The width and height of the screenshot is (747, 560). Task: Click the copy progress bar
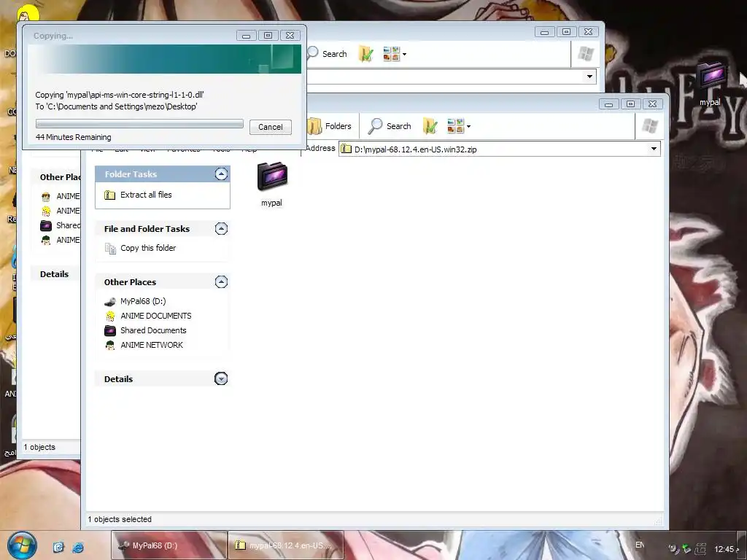139,124
